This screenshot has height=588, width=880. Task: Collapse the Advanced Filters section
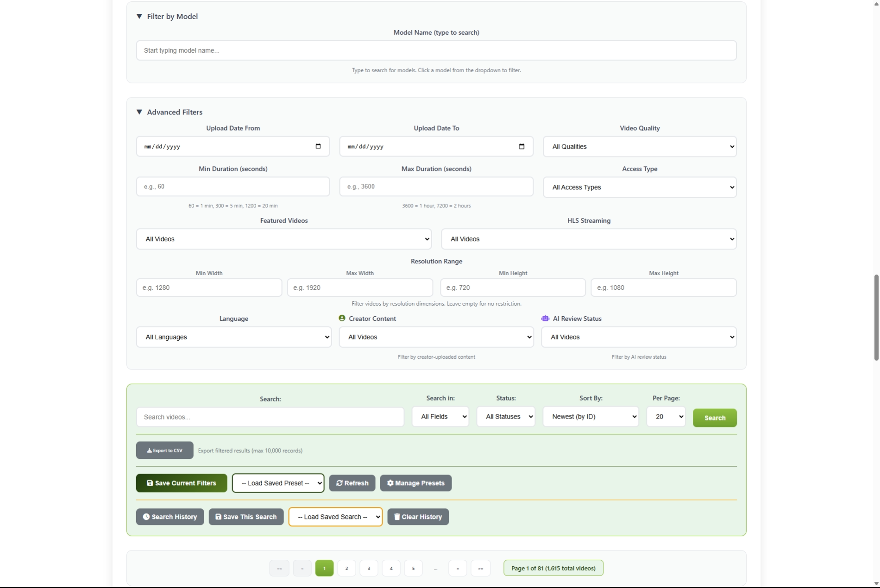pyautogui.click(x=139, y=112)
